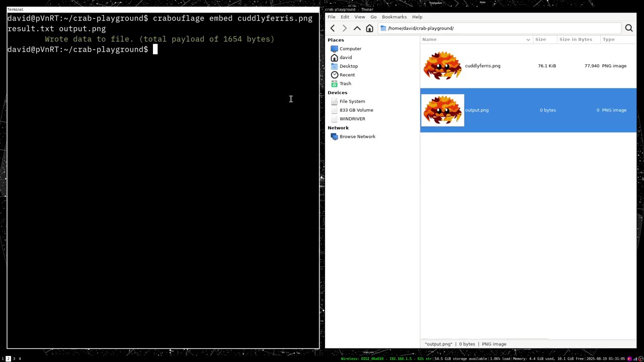The image size is (644, 362).
Task: Switch to workspace 4 in the bottom bar
Action: pos(20,358)
